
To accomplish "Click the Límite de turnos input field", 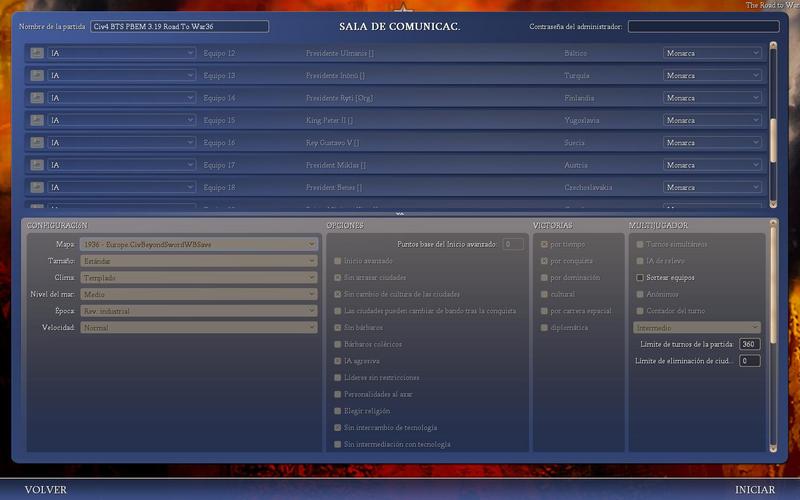I will [x=749, y=344].
